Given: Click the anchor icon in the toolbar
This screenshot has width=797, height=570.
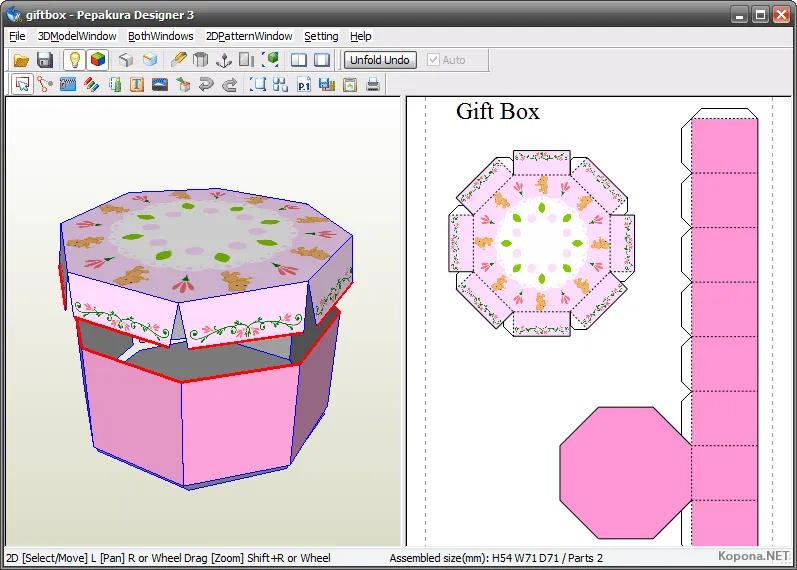Looking at the screenshot, I should point(224,60).
